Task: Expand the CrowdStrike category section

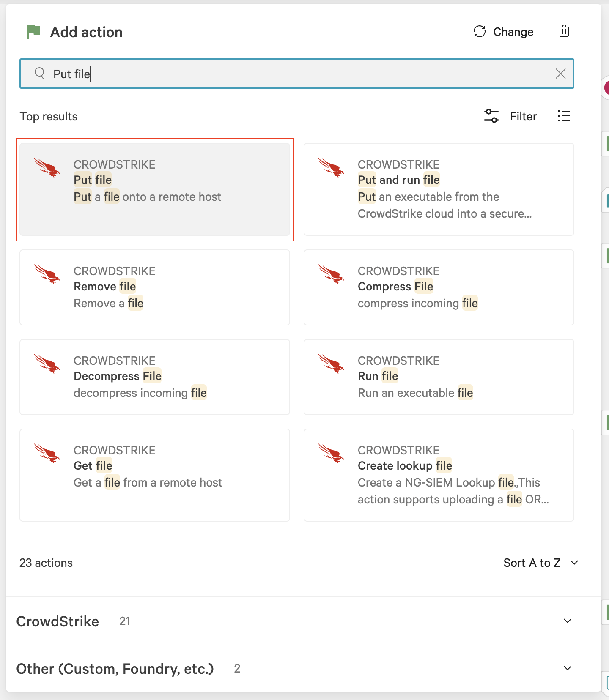Action: tap(567, 621)
